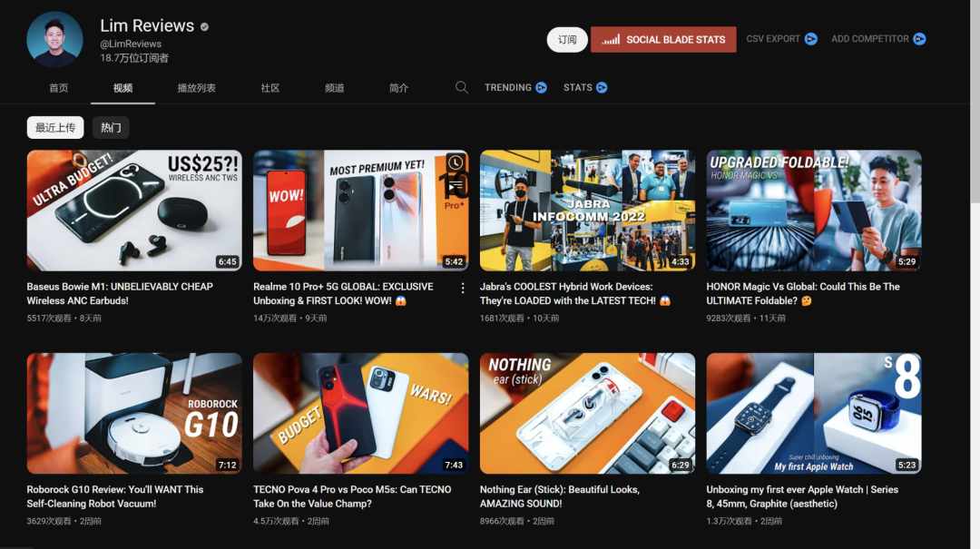Image resolution: width=980 pixels, height=549 pixels.
Task: Open Baseus Bowie M1 video thumbnail
Action: click(134, 211)
